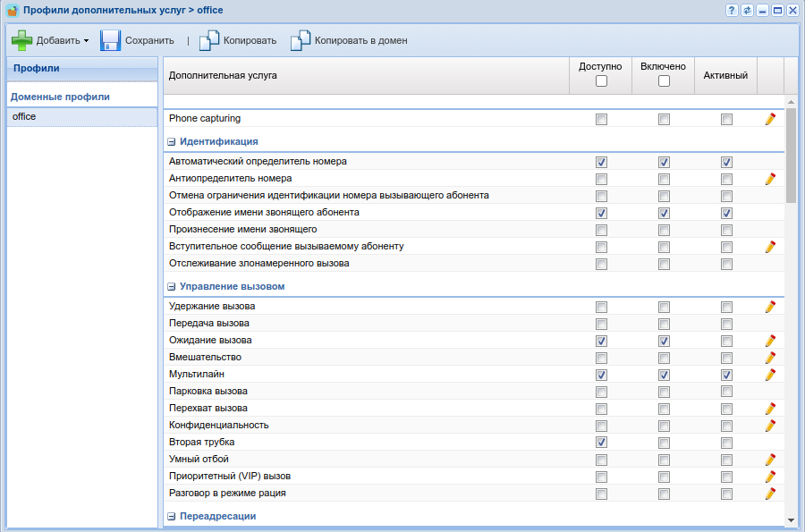Click the Сохранить button
This screenshot has height=532, width=805.
coord(138,40)
